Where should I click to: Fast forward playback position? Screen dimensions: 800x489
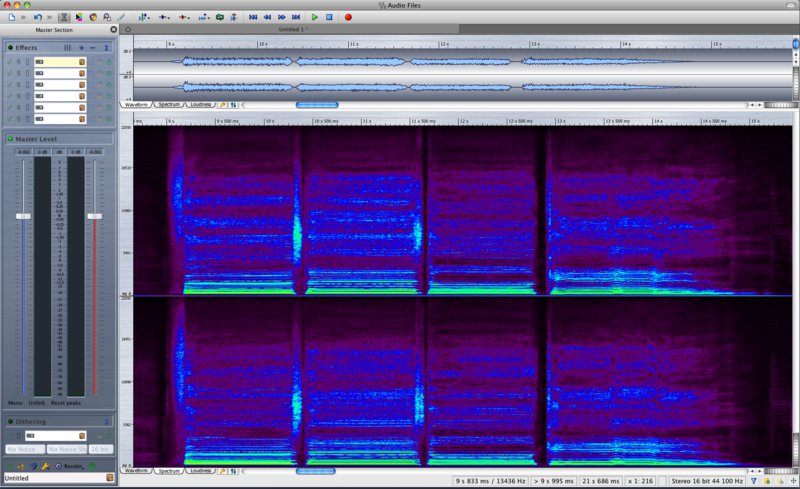tap(281, 17)
